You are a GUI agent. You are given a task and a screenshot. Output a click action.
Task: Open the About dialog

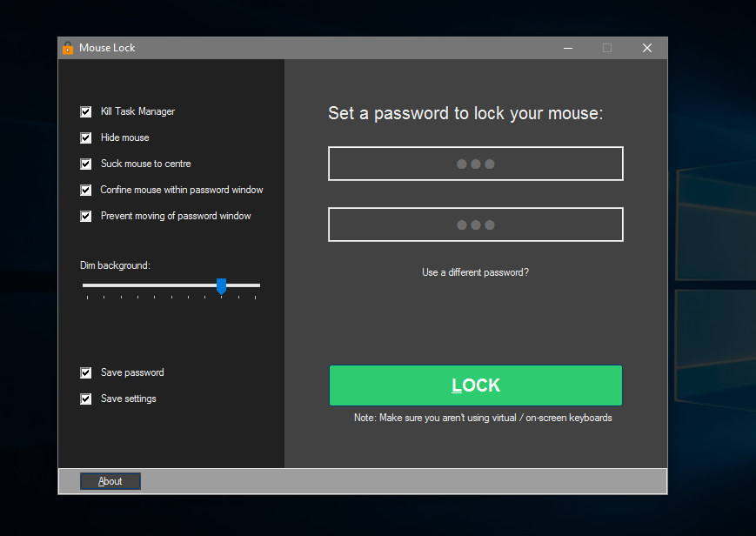[110, 480]
